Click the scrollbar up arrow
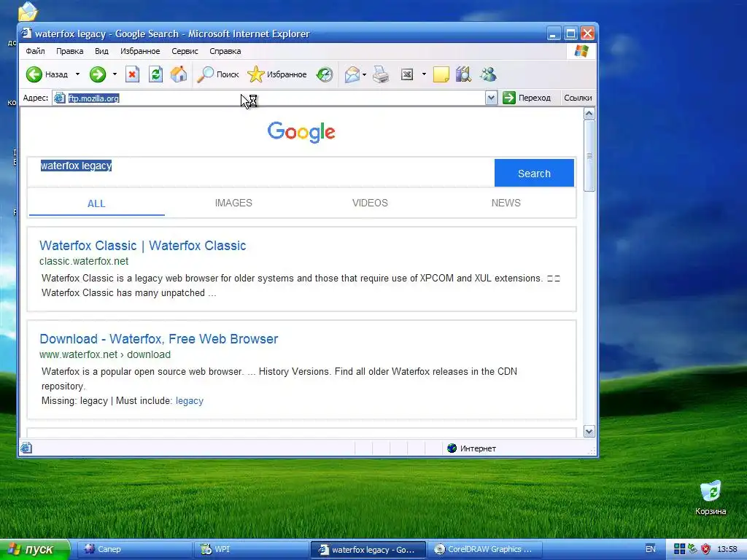 (x=589, y=114)
